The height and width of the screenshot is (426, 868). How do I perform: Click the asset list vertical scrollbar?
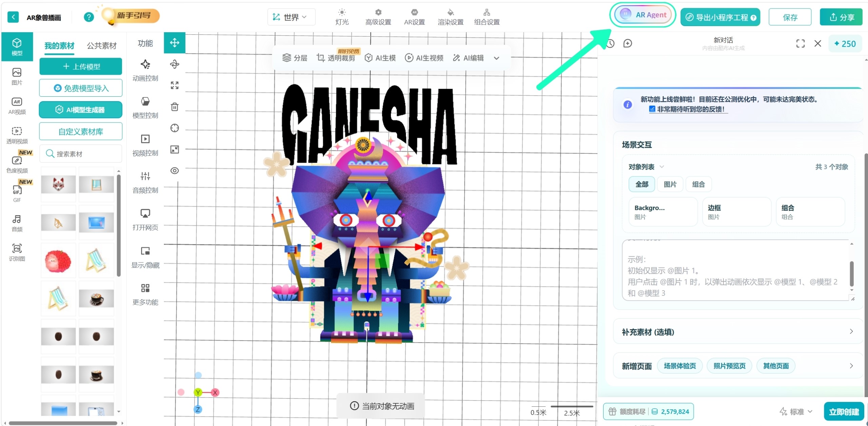(x=119, y=225)
